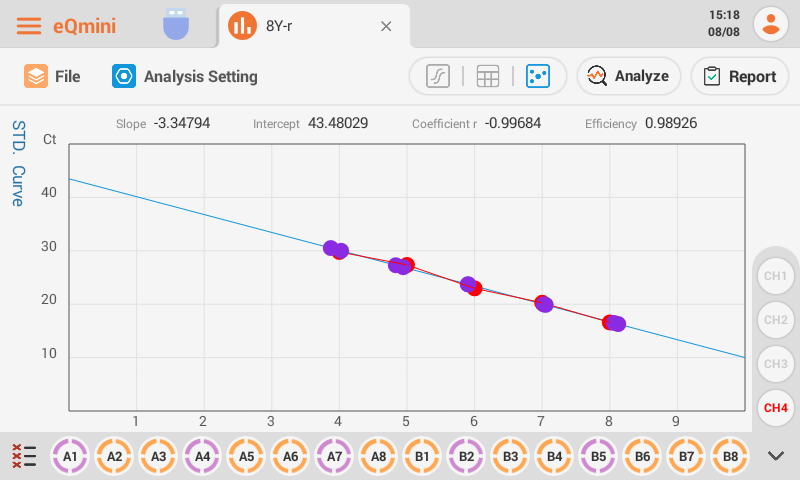Toggle well A1
The image size is (800, 480).
[x=71, y=456]
